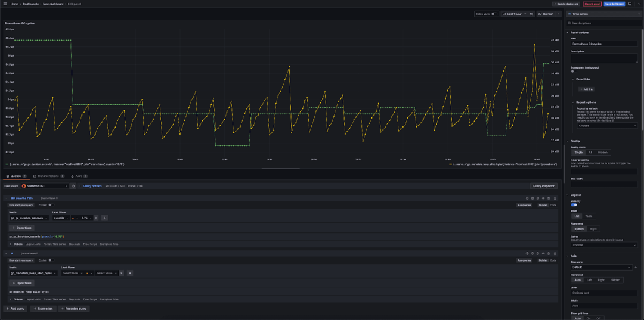Switch to the Alert tab
The width and height of the screenshot is (644, 320).
pos(79,176)
